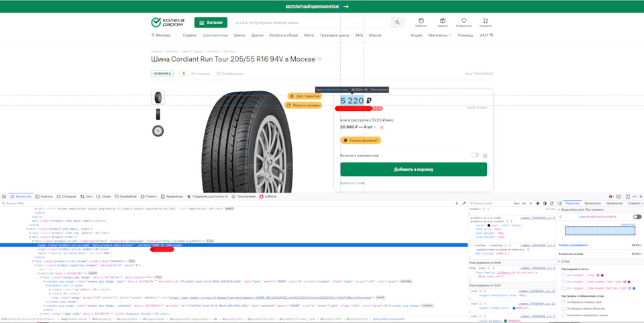This screenshot has height=323, width=644.
Task: Click the back arrow in flex item panel
Action: click(x=560, y=217)
